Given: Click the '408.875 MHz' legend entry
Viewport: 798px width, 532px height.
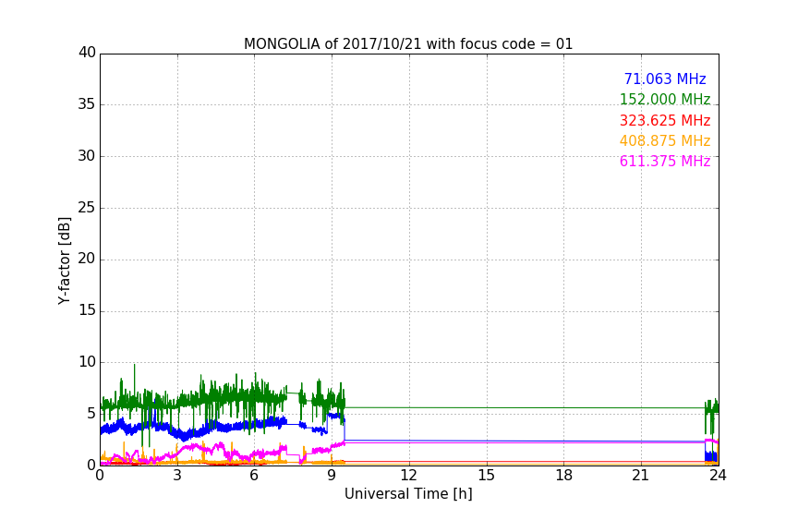Looking at the screenshot, I should coord(665,140).
